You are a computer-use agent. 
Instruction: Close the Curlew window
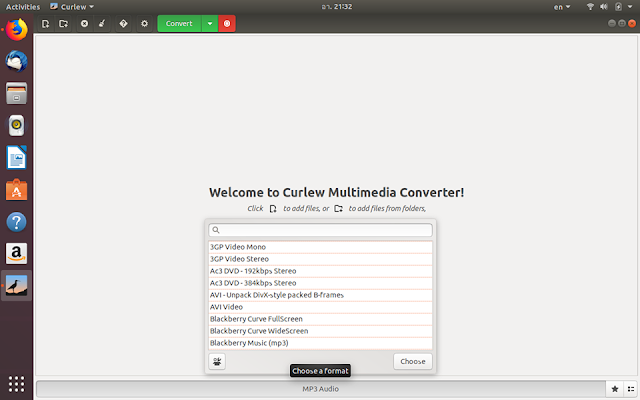point(632,23)
